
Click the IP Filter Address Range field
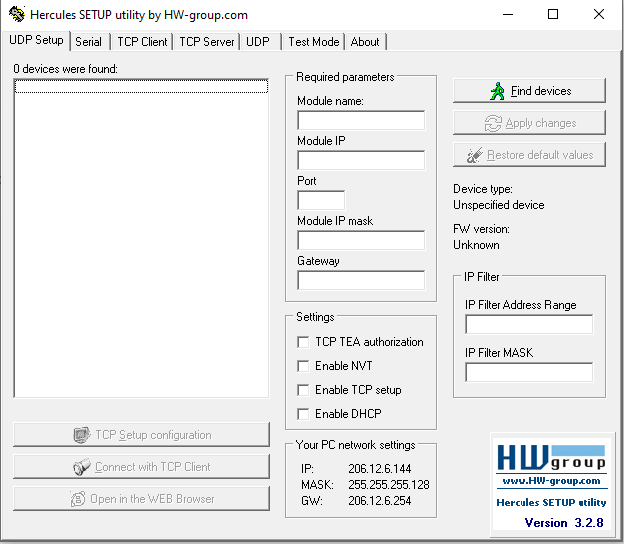pos(529,324)
